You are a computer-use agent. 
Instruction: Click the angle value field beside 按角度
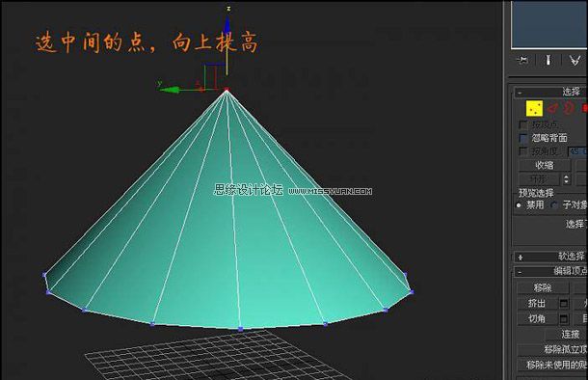(577, 151)
